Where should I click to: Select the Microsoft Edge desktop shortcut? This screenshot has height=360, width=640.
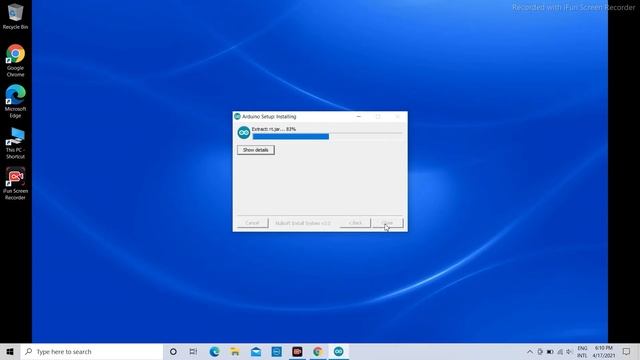tap(16, 101)
